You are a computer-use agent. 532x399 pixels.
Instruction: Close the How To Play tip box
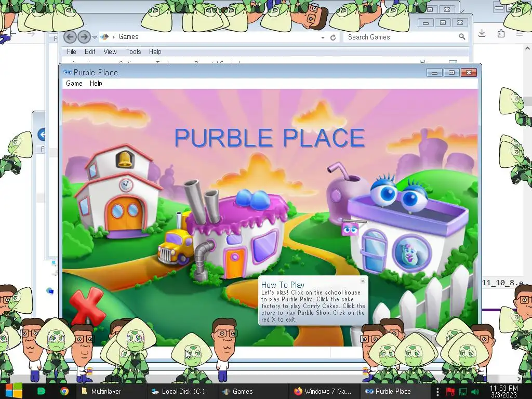point(363,281)
